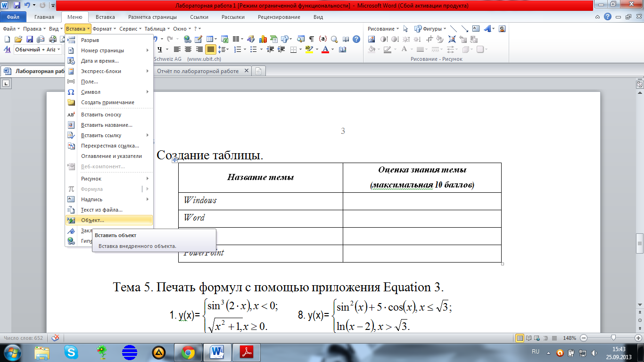Align text left
The image size is (644, 362).
pos(177,49)
